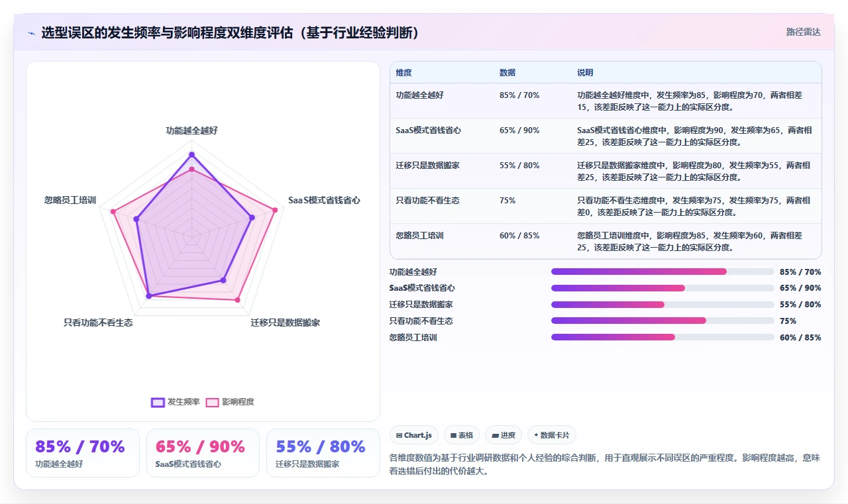Open the 85% / 70% 功能越全越好 stat card

click(x=83, y=453)
